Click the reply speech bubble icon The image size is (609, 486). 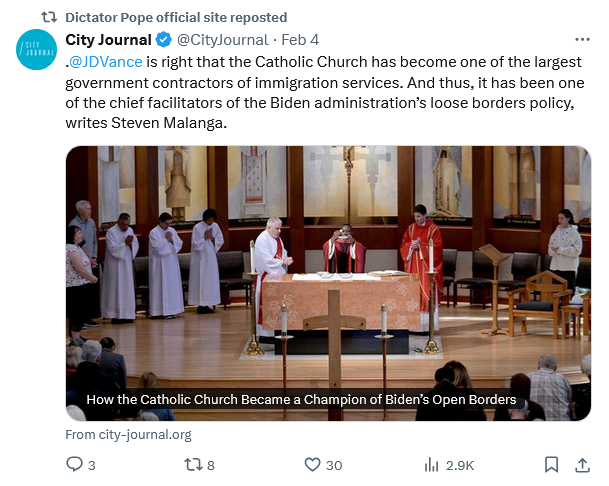pyautogui.click(x=74, y=464)
